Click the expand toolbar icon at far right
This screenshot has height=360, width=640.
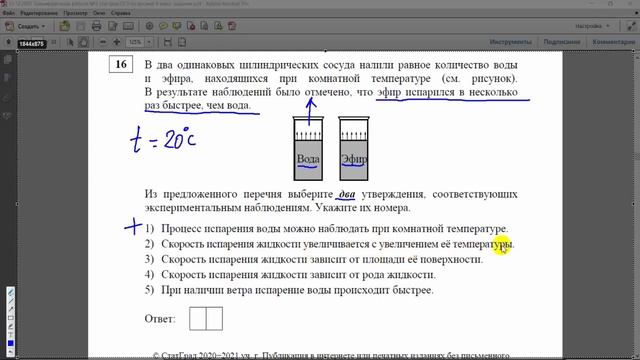[x=631, y=27]
